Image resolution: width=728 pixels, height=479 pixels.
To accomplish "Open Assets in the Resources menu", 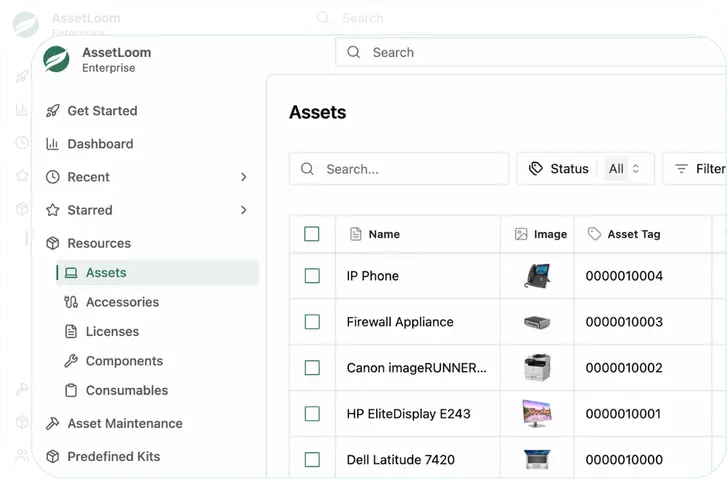I will click(x=106, y=273).
